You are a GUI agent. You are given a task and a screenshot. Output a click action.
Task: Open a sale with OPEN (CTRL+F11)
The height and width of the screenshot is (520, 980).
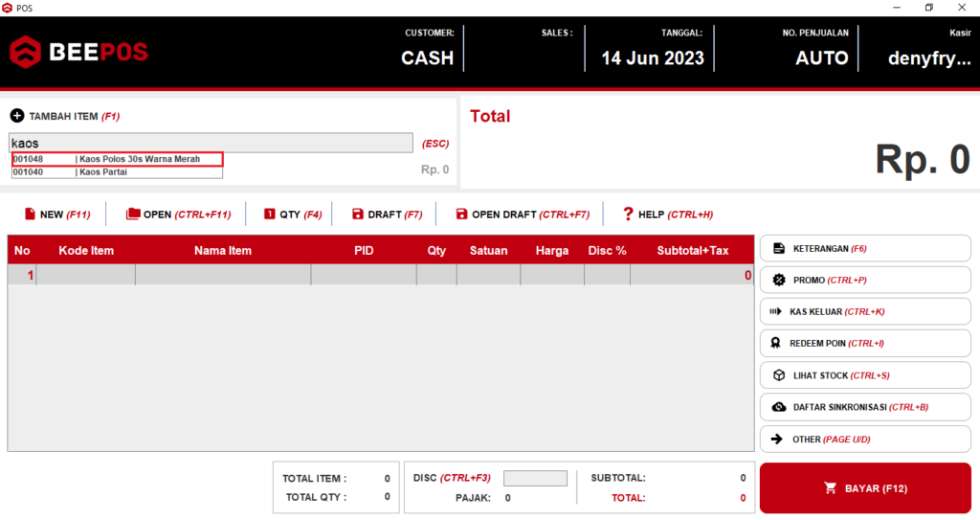178,214
